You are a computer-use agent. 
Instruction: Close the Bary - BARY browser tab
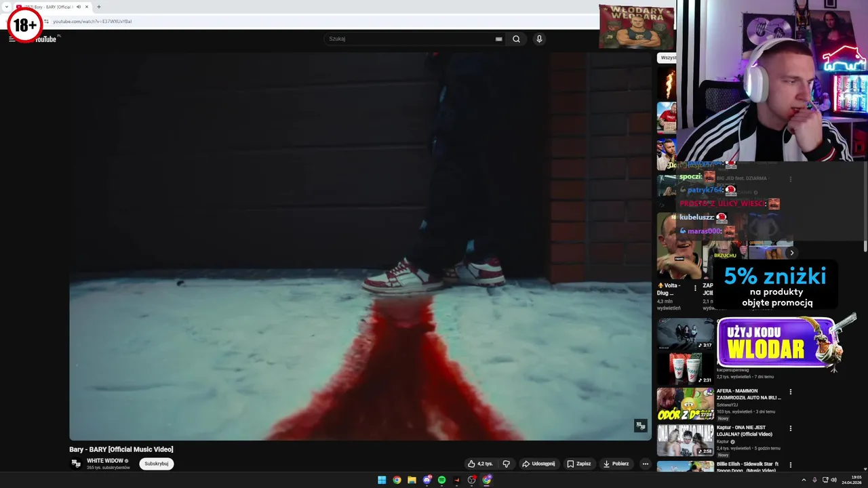87,7
